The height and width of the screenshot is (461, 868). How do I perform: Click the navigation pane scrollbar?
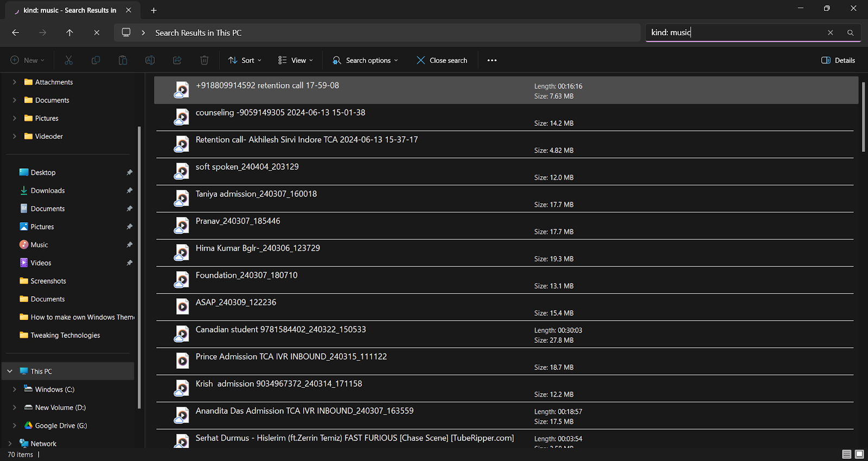[x=139, y=267]
